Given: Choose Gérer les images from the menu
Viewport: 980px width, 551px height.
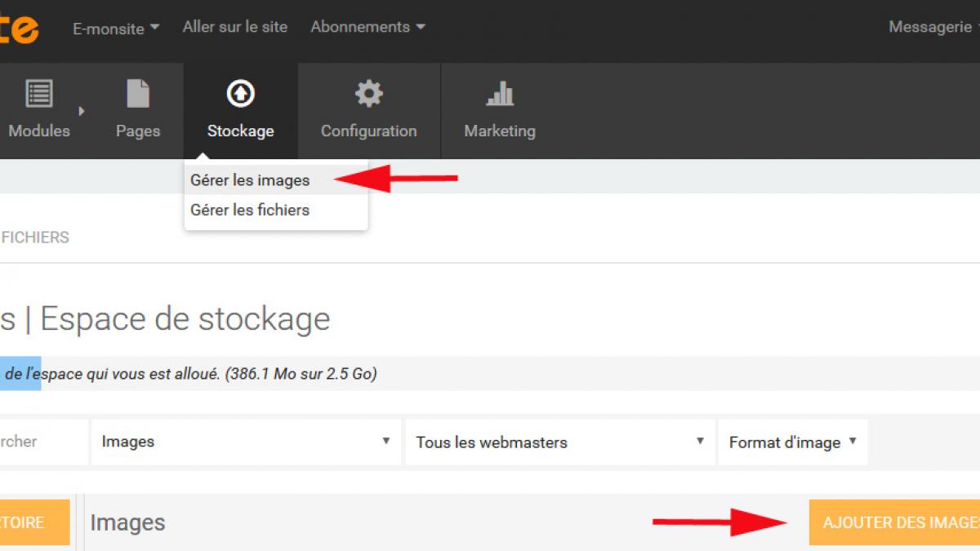Looking at the screenshot, I should (x=250, y=180).
